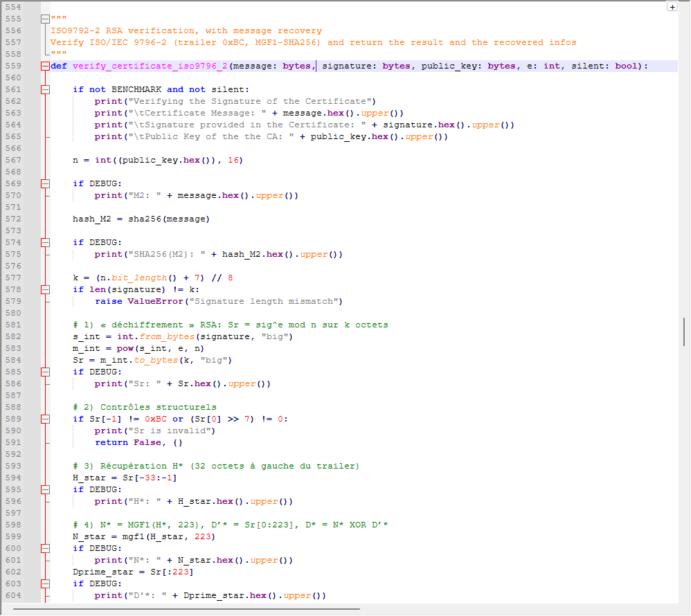
Task: Click 'raise ValueError' on line 579
Action: click(138, 301)
